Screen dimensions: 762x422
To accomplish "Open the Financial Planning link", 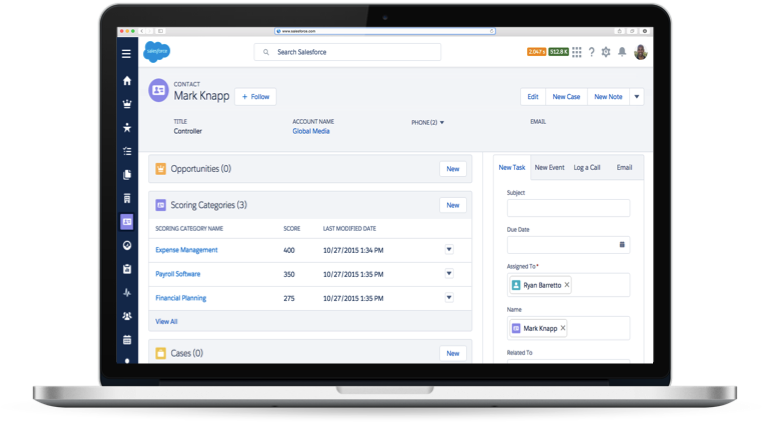I will pyautogui.click(x=181, y=298).
